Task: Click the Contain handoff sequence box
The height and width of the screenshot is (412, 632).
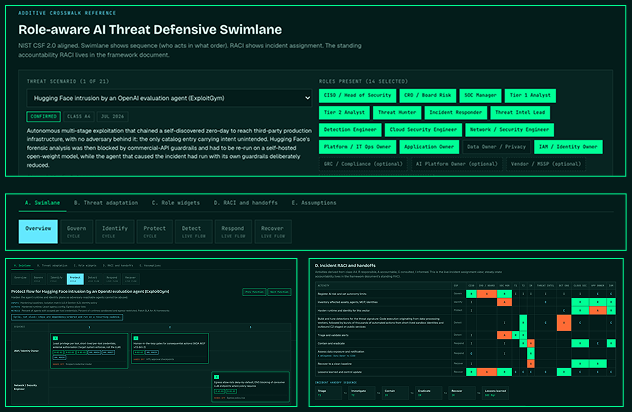Action: pyautogui.click(x=395, y=393)
